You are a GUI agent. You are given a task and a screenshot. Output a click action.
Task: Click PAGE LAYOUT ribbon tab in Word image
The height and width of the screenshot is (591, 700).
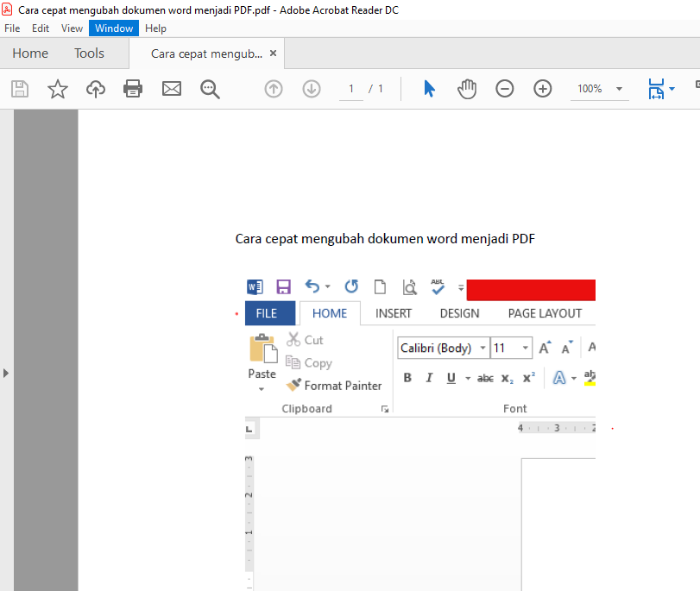[x=545, y=313]
